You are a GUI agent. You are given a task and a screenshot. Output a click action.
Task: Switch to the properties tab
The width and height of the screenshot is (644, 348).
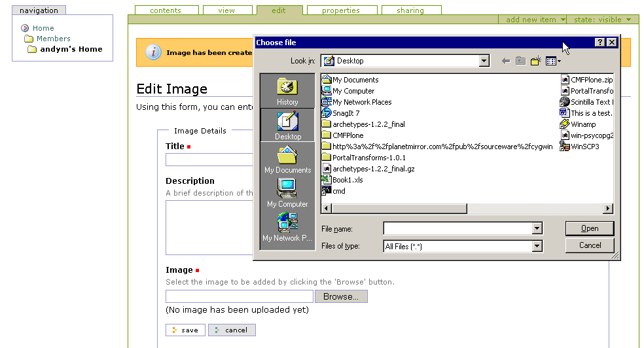click(x=340, y=10)
